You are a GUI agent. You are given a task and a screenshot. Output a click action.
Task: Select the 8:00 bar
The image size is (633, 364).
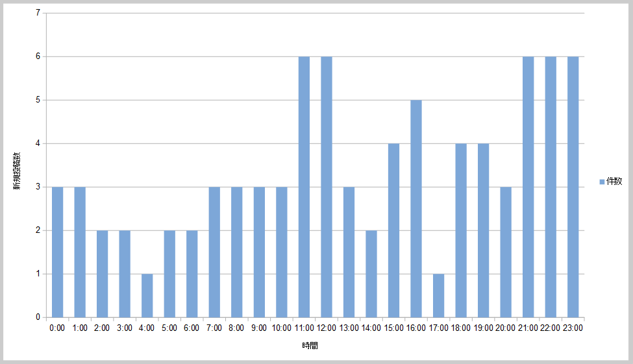tap(237, 252)
